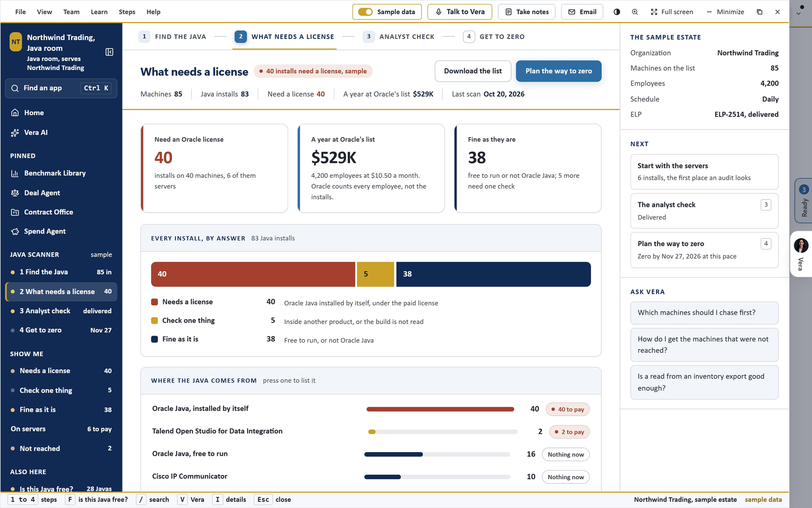Click the Ready tab with the 3 badge
The width and height of the screenshot is (812, 508).
pos(804,201)
